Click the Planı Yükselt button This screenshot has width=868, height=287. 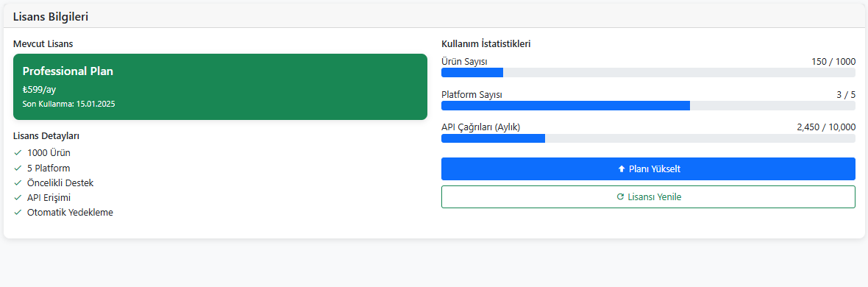tap(648, 169)
